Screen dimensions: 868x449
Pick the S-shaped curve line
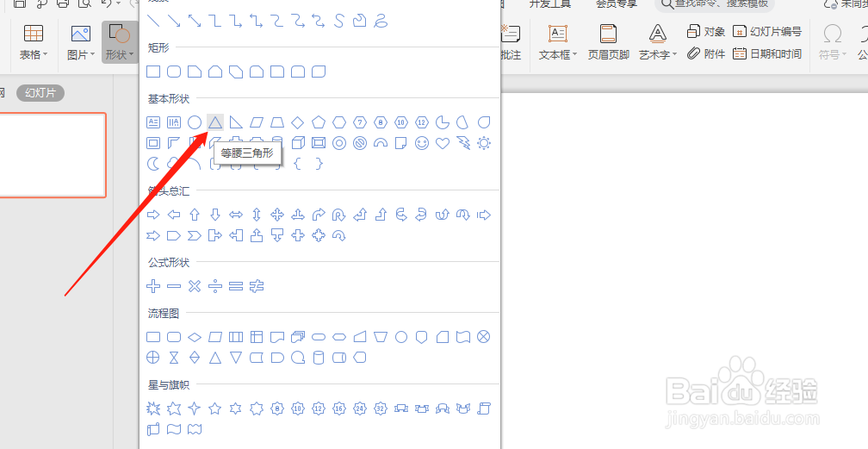339,21
